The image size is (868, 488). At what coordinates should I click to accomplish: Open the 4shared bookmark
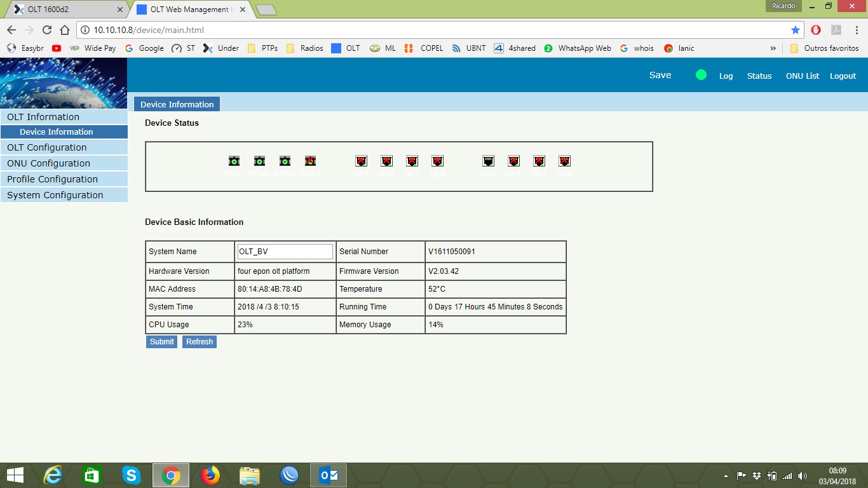[x=515, y=48]
